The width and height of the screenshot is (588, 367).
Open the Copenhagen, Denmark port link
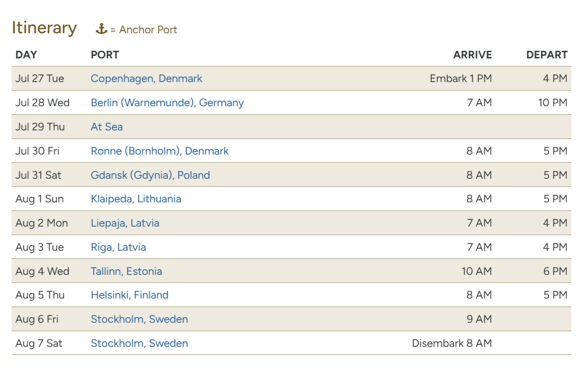click(x=146, y=79)
